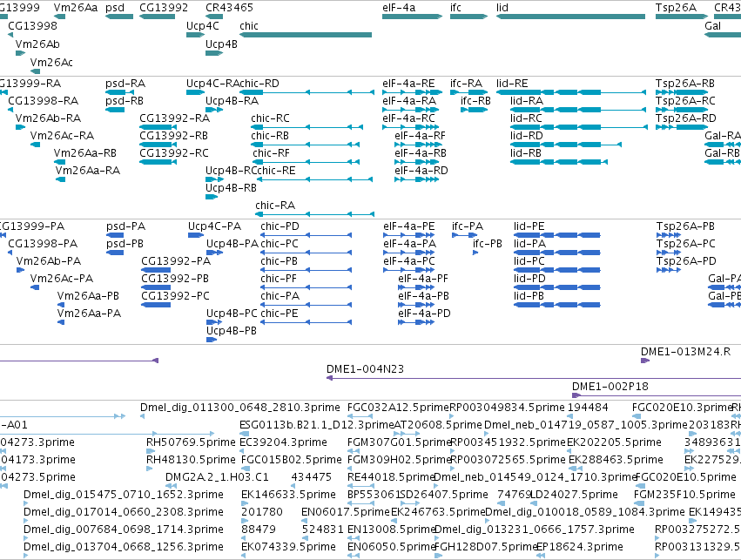Select transcript Vm26Aa-RB label
The height and width of the screenshot is (560, 741).
click(x=85, y=153)
